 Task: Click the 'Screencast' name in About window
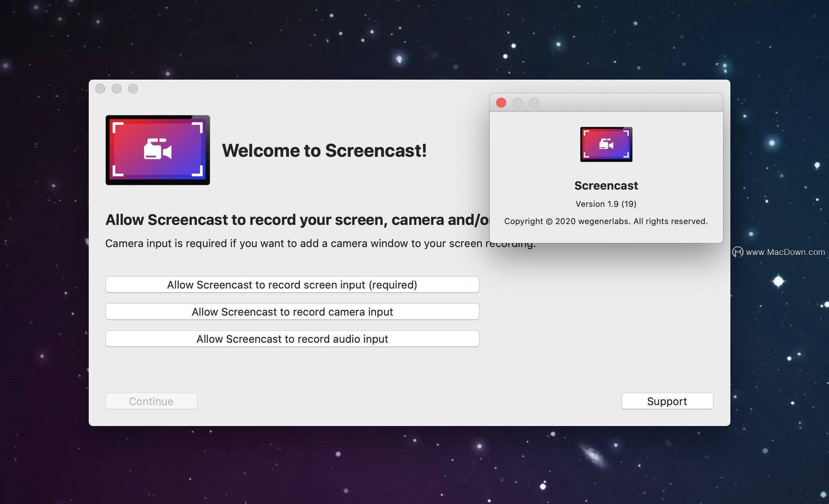click(606, 186)
